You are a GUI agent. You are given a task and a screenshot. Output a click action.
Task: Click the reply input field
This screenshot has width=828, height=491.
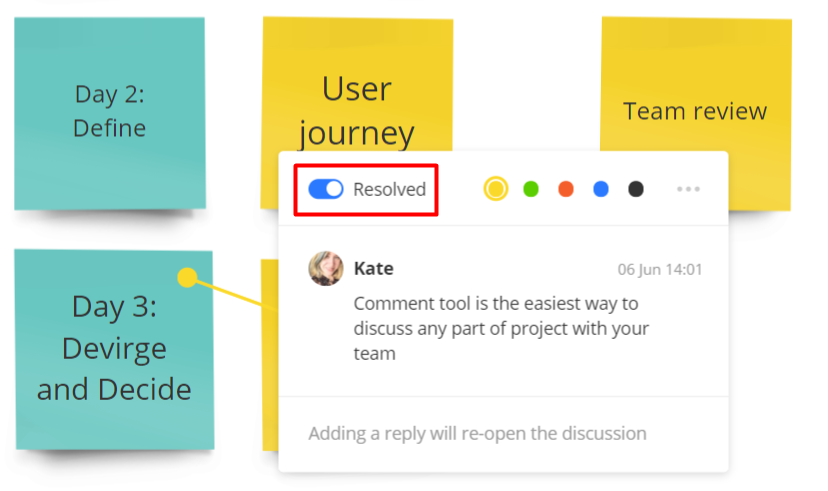pos(477,434)
